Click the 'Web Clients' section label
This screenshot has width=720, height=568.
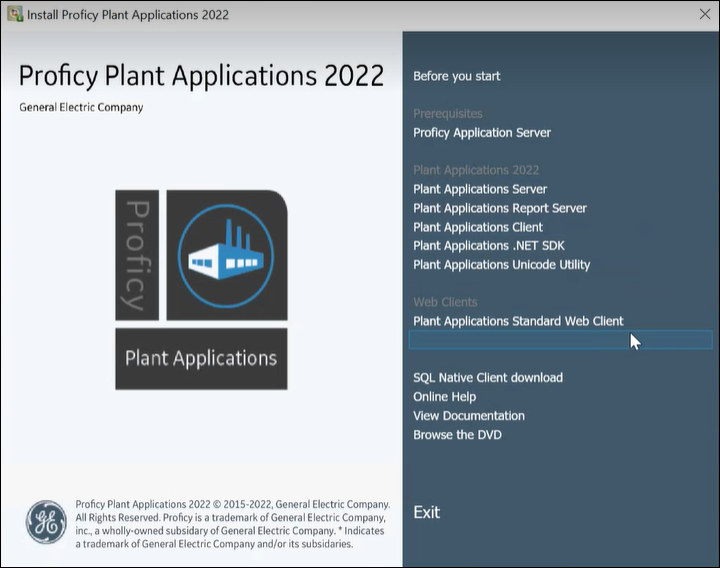[445, 302]
